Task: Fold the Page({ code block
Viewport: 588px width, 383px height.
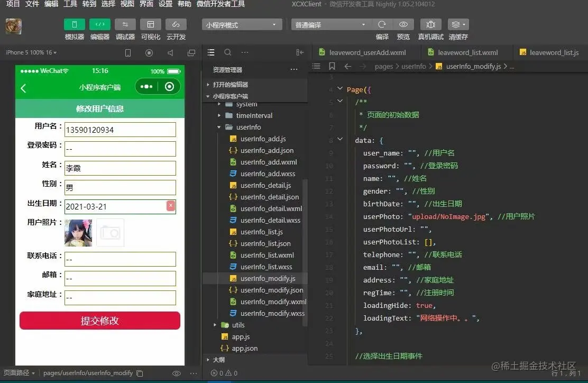Action: (340, 88)
